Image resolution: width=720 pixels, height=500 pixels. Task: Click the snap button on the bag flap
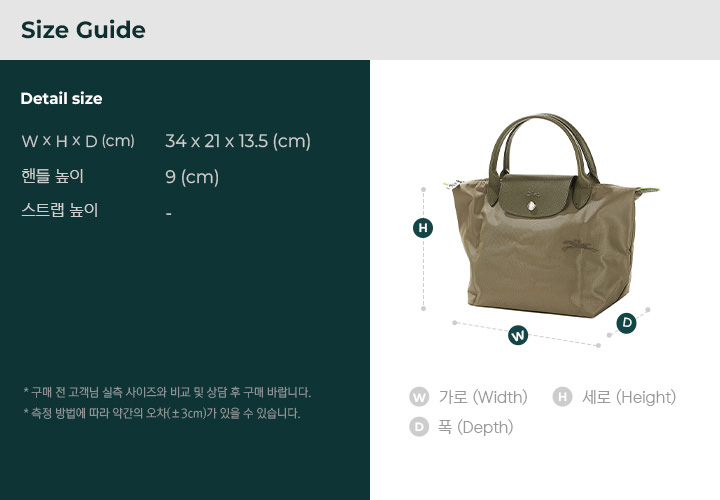[x=531, y=206]
